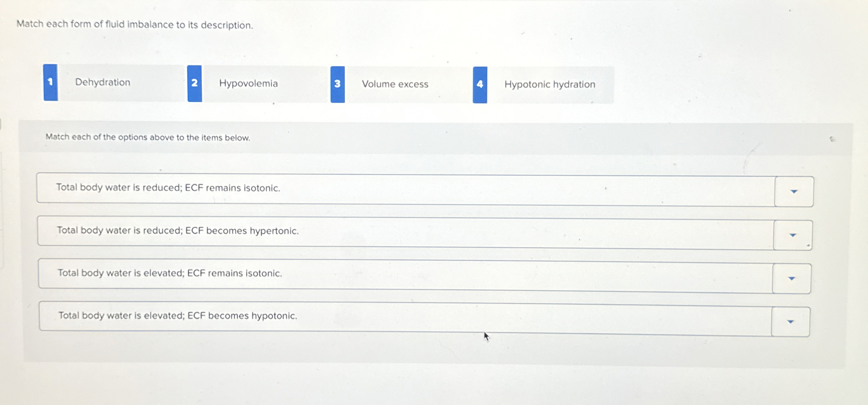868x405 pixels.
Task: Select the Hypovolemia option card
Action: [258, 84]
